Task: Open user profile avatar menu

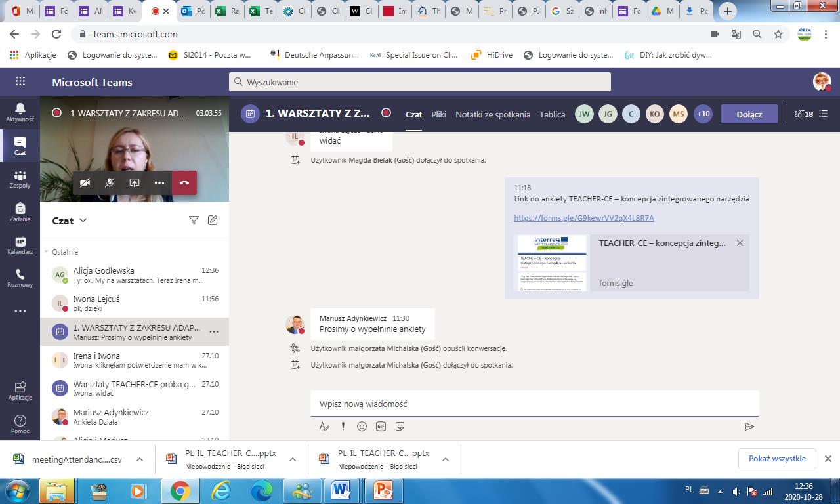Action: click(x=822, y=81)
